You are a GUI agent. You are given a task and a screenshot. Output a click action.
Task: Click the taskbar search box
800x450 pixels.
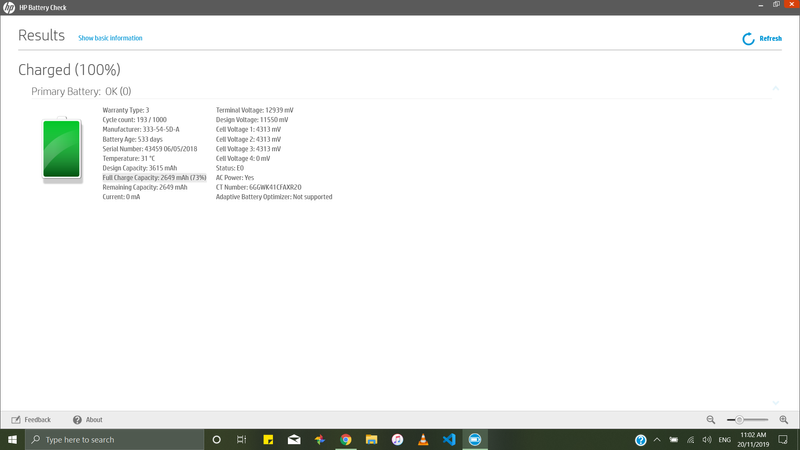tap(114, 439)
